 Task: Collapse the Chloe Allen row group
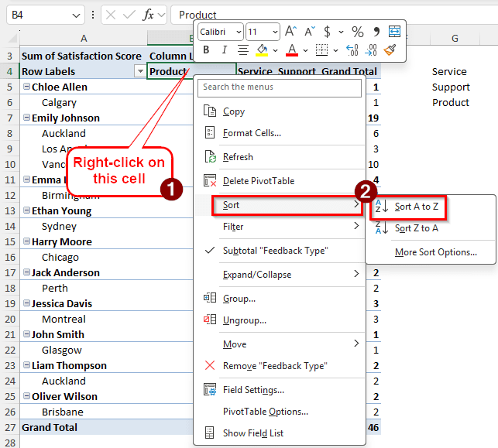26,87
